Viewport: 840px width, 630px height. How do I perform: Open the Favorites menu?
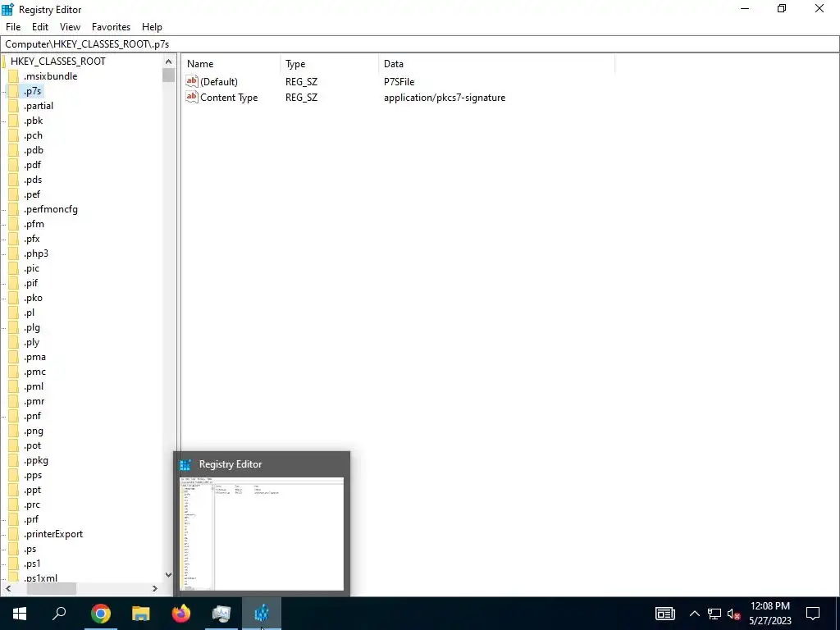111,27
